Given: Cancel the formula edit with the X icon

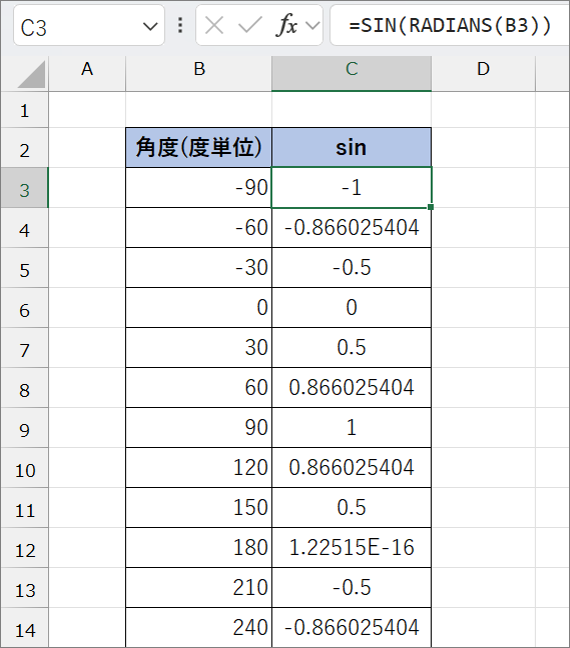Looking at the screenshot, I should 214,26.
